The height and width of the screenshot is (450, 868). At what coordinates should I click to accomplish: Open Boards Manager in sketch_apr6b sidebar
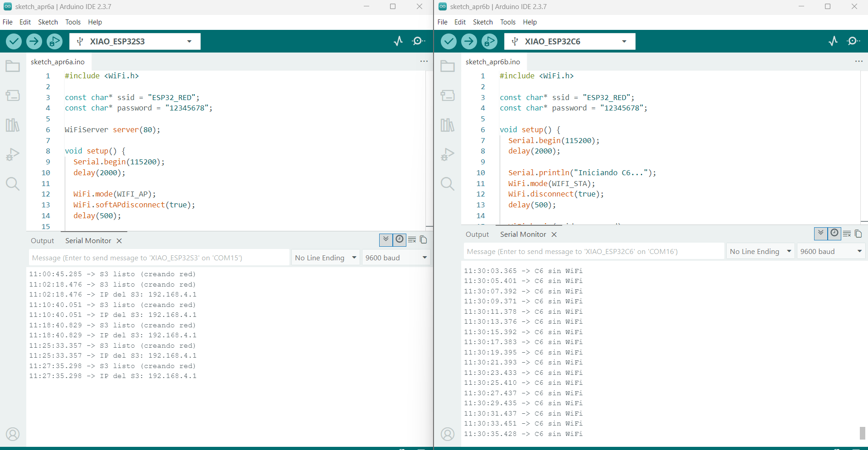(448, 96)
